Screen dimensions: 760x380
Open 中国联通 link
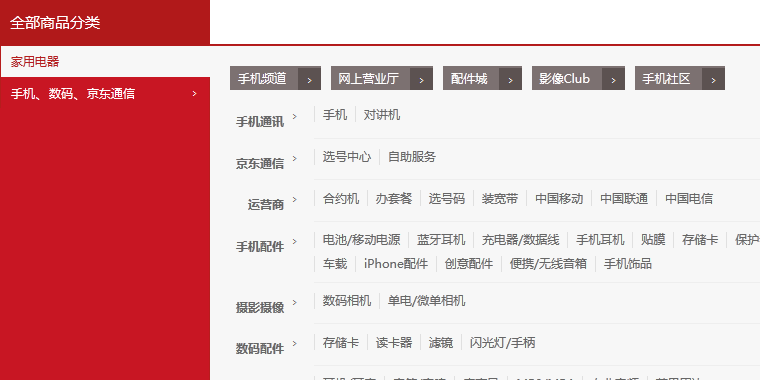pyautogui.click(x=624, y=198)
